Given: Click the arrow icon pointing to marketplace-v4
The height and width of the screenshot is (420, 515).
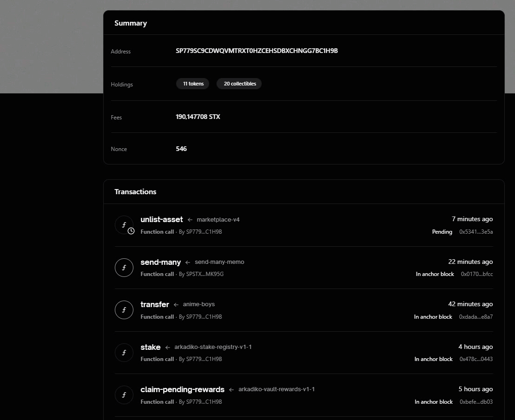Looking at the screenshot, I should pyautogui.click(x=190, y=219).
